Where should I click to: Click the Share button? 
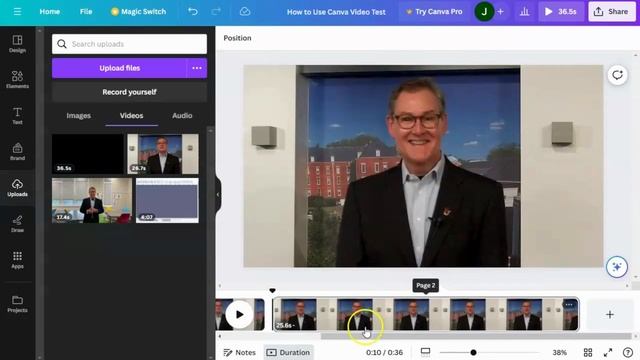coord(611,11)
